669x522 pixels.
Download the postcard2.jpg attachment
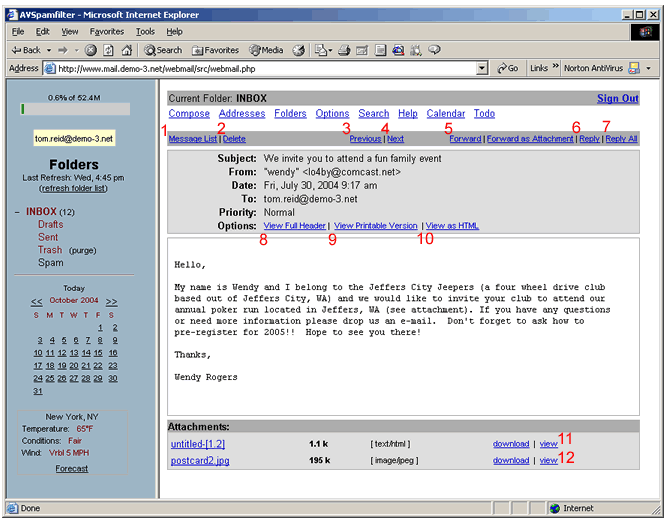tap(511, 461)
